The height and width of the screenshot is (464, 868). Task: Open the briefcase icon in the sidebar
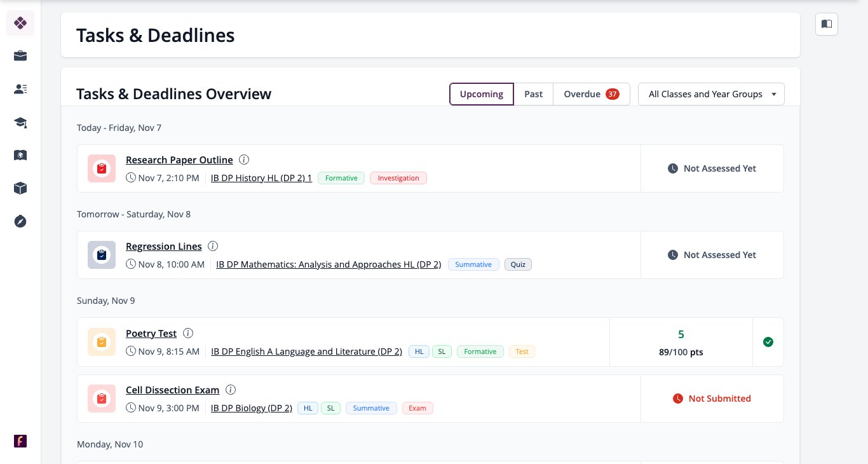tap(20, 56)
